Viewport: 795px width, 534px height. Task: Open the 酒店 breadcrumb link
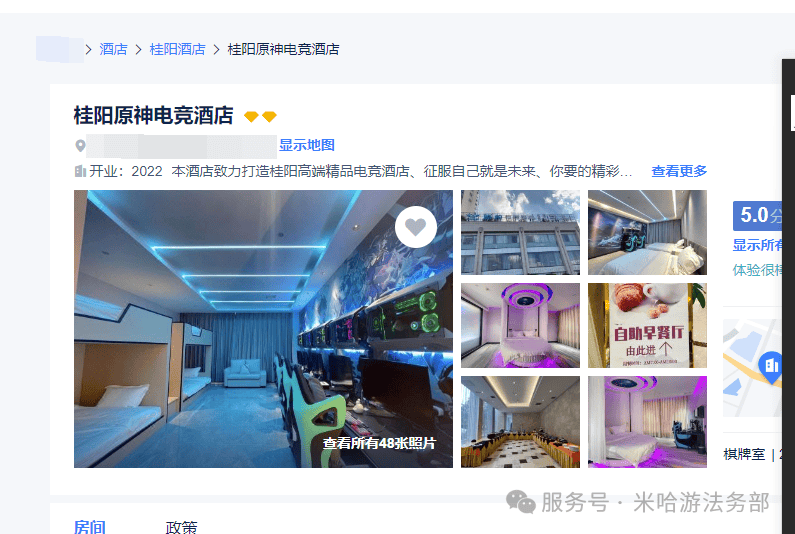[113, 49]
